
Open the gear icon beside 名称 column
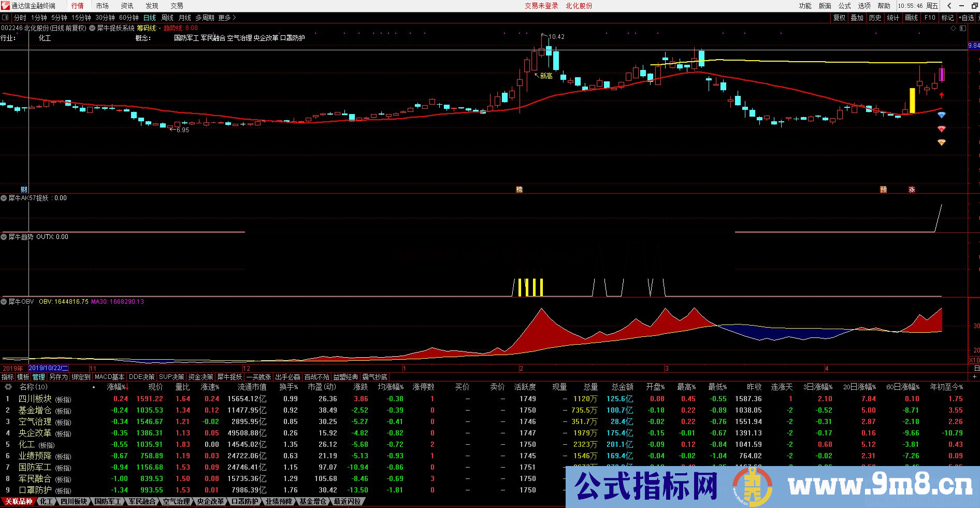(7, 387)
